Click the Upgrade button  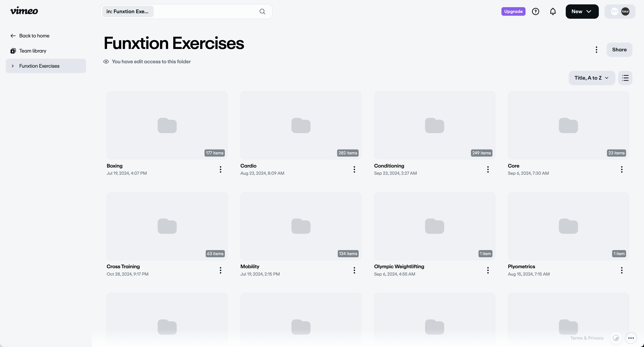513,12
